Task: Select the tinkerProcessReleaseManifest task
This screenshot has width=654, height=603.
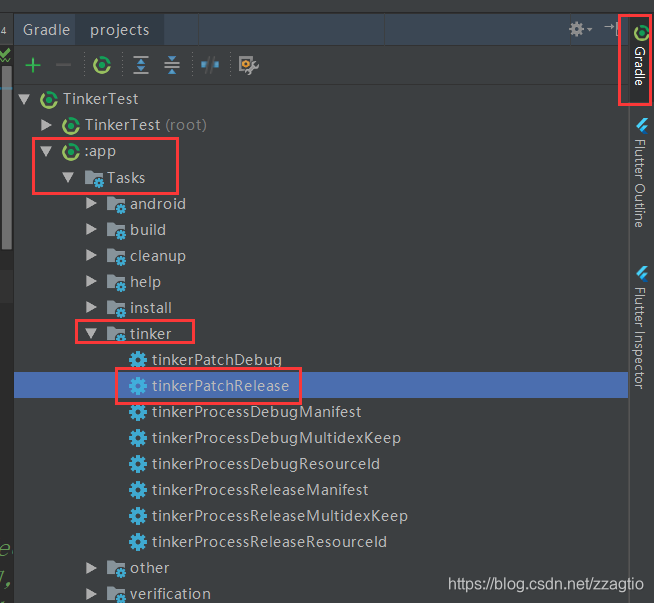Action: point(260,490)
